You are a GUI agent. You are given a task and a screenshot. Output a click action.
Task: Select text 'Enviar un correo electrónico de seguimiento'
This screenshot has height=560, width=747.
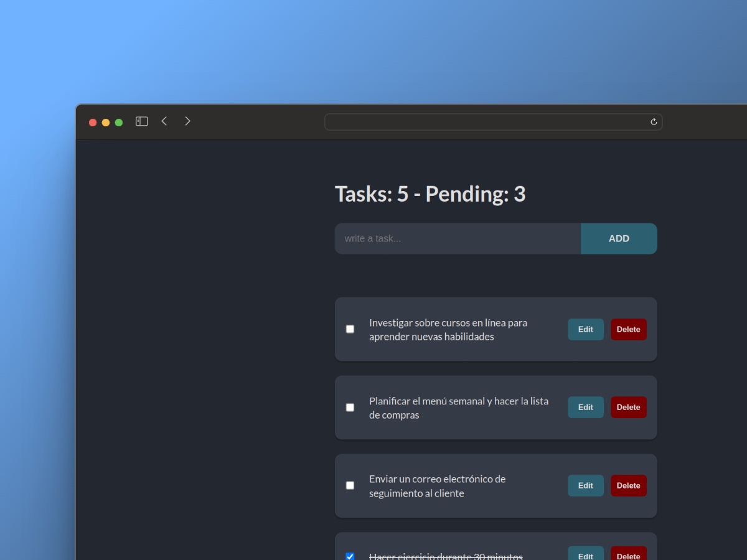click(x=438, y=486)
